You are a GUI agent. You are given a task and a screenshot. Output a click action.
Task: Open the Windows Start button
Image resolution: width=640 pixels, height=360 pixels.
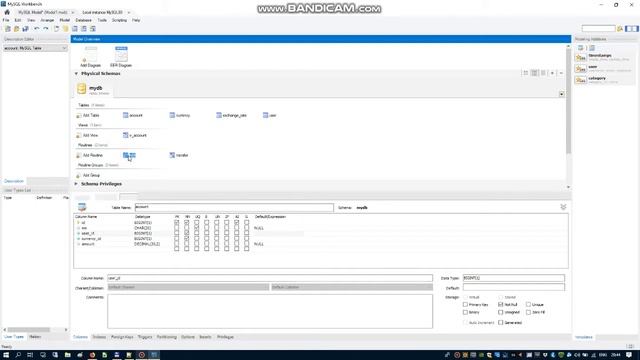click(6, 355)
